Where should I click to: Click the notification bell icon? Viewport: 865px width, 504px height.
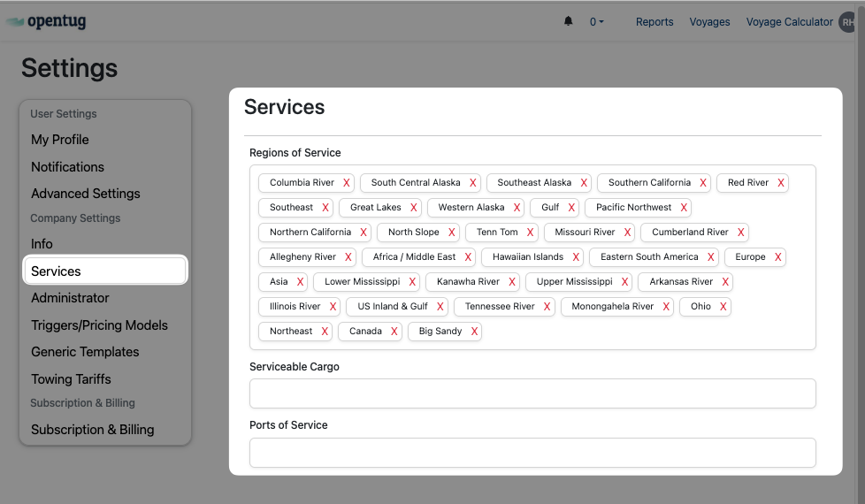(x=569, y=21)
